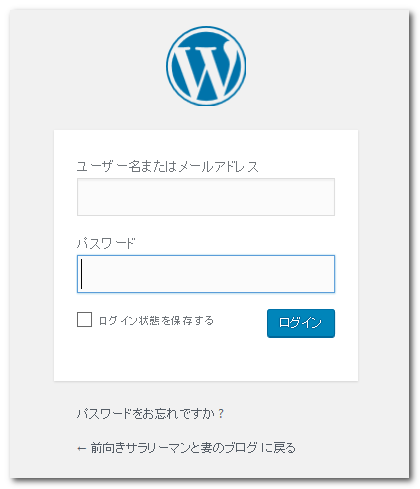Click the WordPress logo

point(206,66)
